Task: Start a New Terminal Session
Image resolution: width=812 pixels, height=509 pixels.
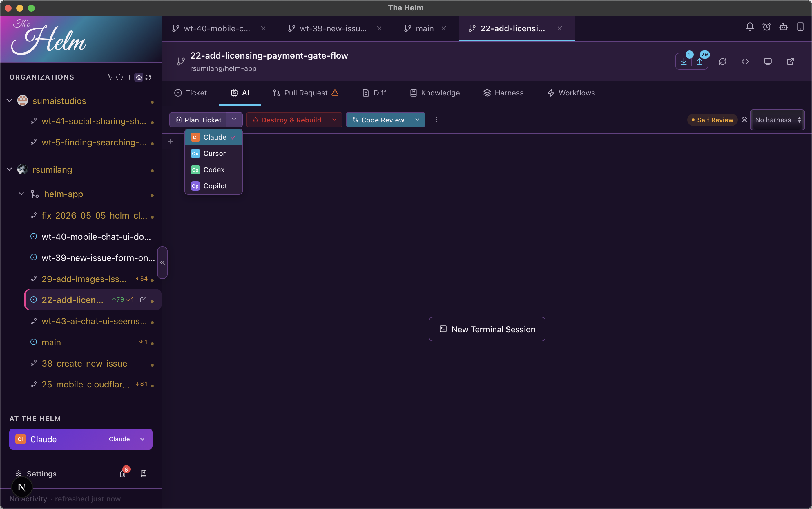Action: [487, 329]
